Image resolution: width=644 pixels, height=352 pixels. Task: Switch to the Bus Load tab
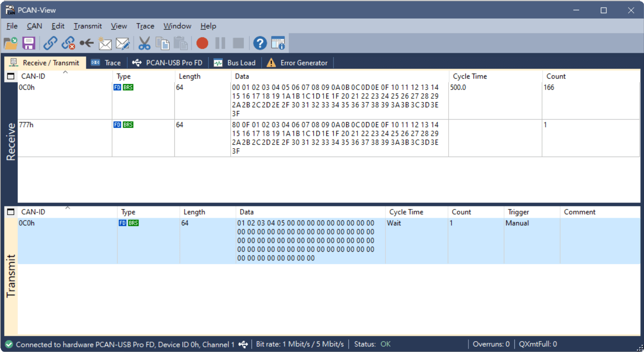[235, 63]
